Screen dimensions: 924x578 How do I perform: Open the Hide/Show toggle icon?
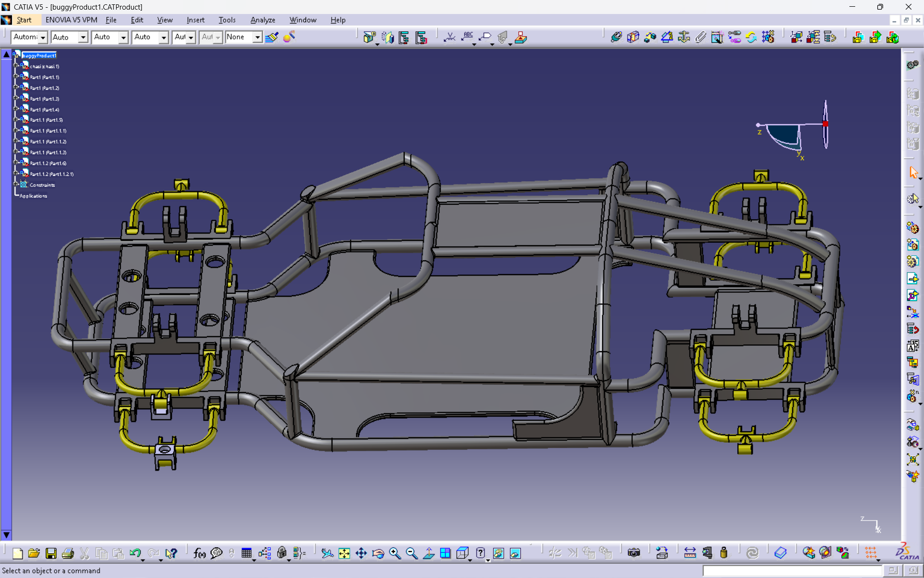[x=499, y=553]
